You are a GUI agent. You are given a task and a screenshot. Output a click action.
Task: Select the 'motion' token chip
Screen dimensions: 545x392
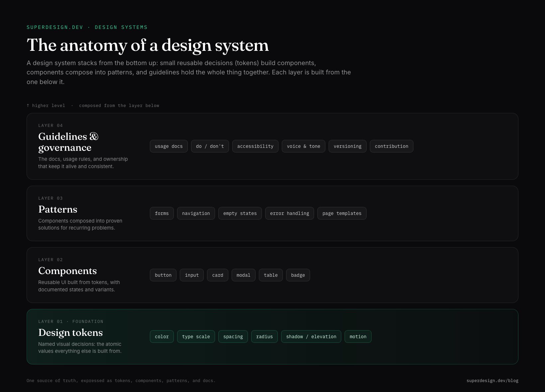click(x=358, y=337)
